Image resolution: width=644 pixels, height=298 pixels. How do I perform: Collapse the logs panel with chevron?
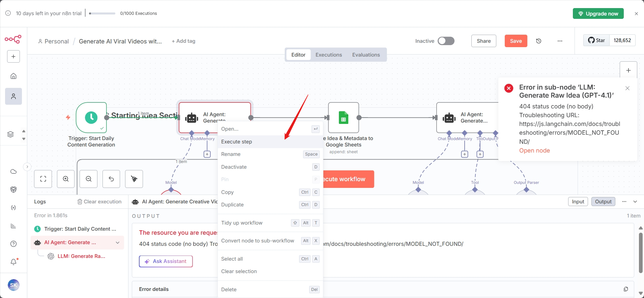coord(635,202)
